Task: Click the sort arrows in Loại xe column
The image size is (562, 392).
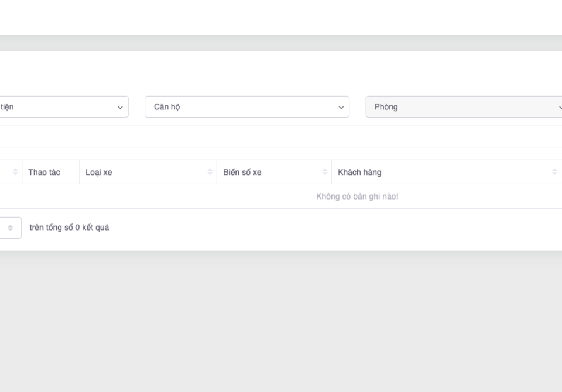Action: pos(210,173)
